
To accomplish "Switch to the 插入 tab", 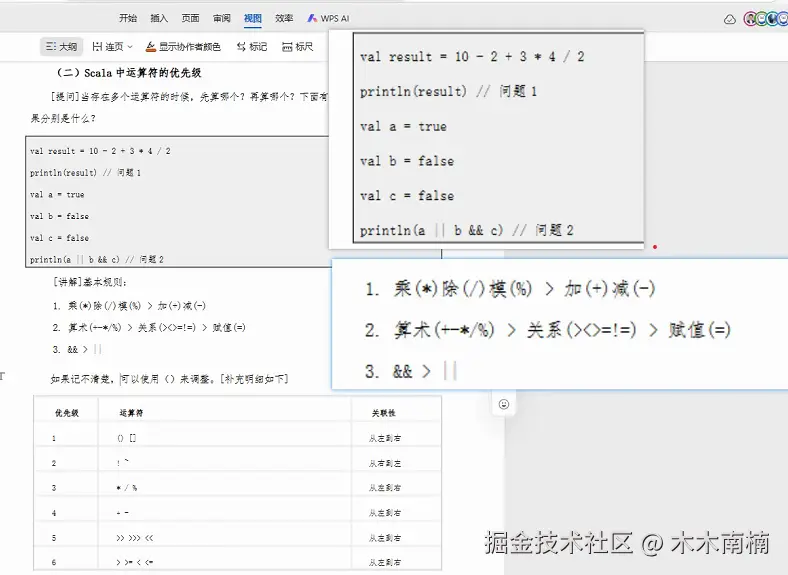I will 159,18.
